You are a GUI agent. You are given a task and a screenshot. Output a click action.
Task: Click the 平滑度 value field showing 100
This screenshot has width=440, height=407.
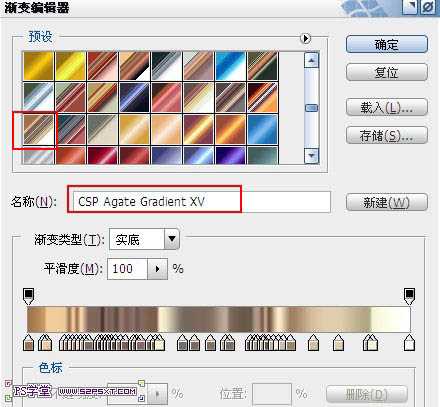tap(127, 269)
